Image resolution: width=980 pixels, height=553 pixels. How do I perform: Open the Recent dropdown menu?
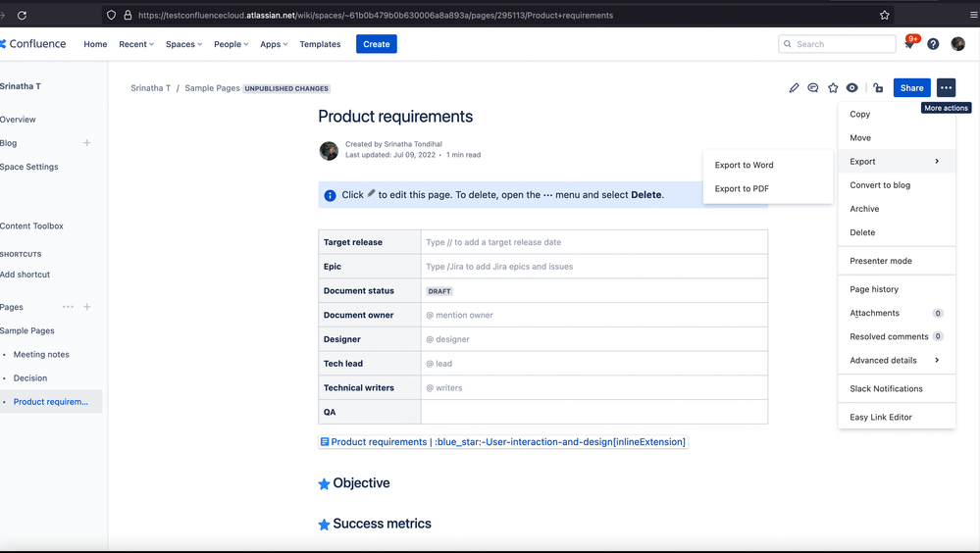pyautogui.click(x=136, y=44)
